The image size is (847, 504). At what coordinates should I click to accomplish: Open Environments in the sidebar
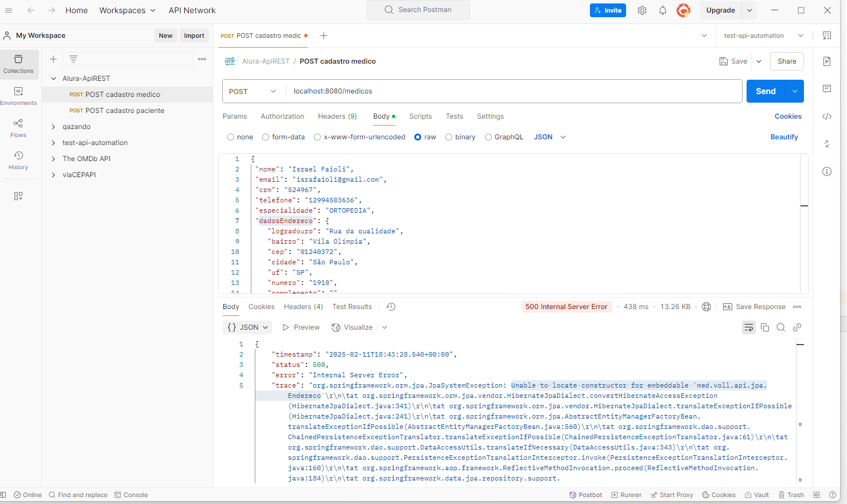click(18, 96)
